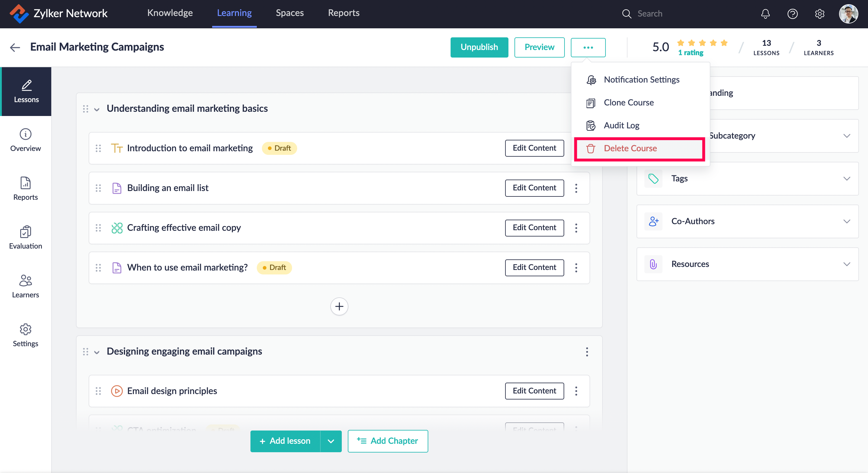Open the Add lesson dropdown arrow
This screenshot has height=473, width=868.
[x=331, y=441]
